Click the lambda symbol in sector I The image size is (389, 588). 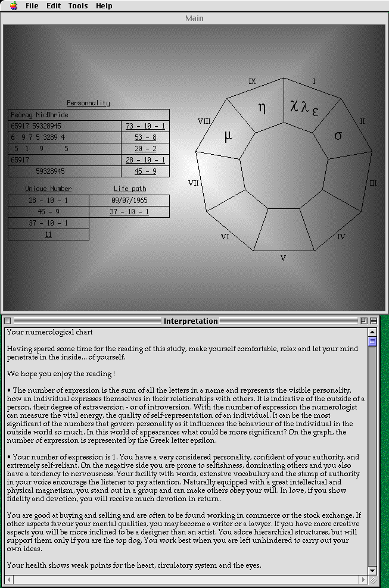tap(304, 106)
